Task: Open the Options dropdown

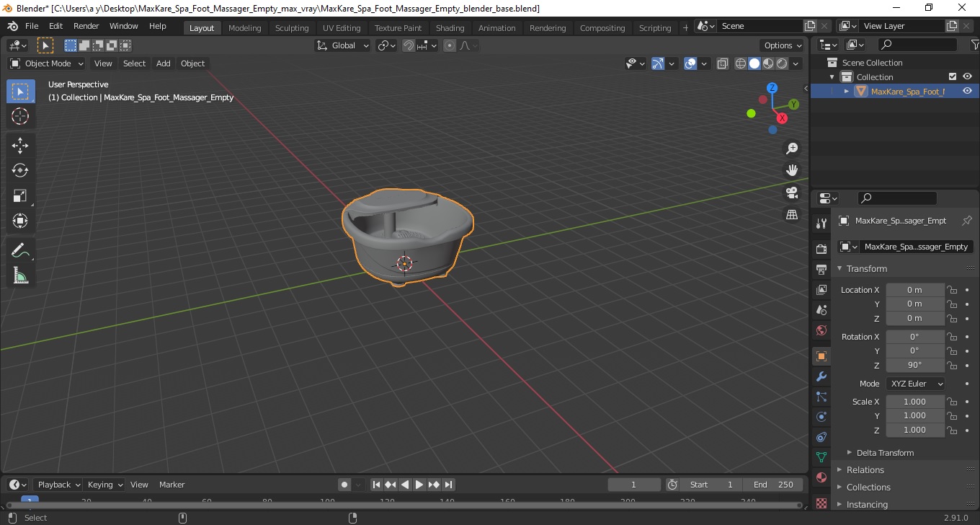Action: click(783, 45)
